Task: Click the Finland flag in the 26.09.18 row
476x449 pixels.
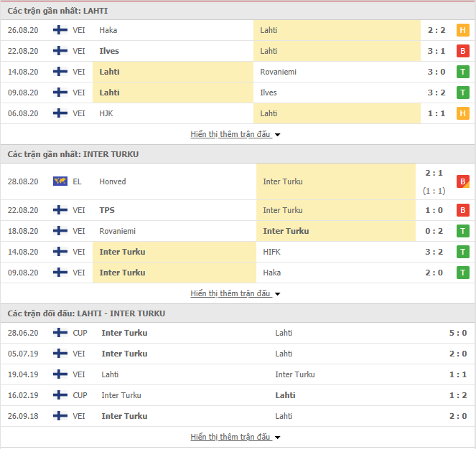Action: click(x=60, y=416)
